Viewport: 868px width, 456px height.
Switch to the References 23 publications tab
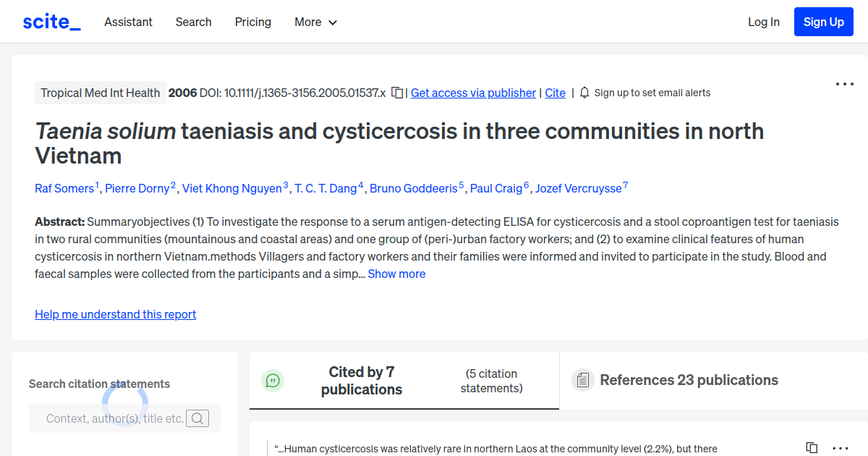(688, 380)
